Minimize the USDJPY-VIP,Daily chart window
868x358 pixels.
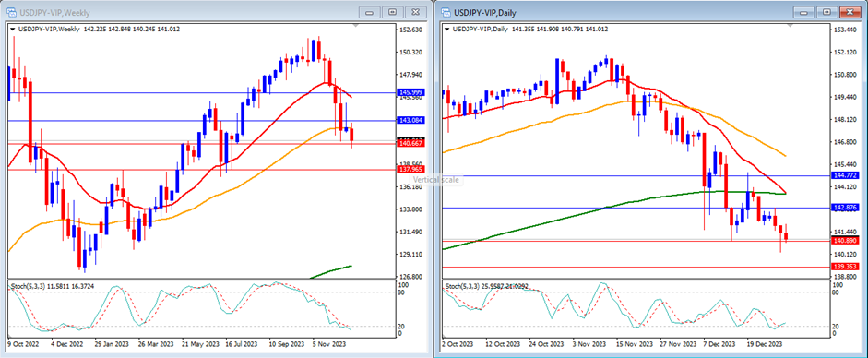click(803, 12)
